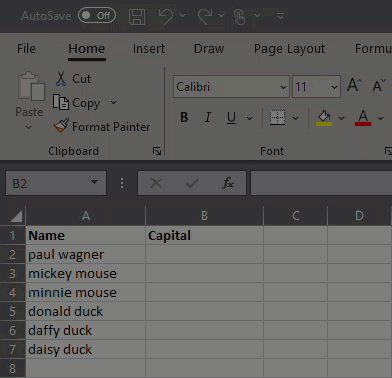Expand the Underline style arrow
Viewport: 392px width, 378px height.
(249, 118)
